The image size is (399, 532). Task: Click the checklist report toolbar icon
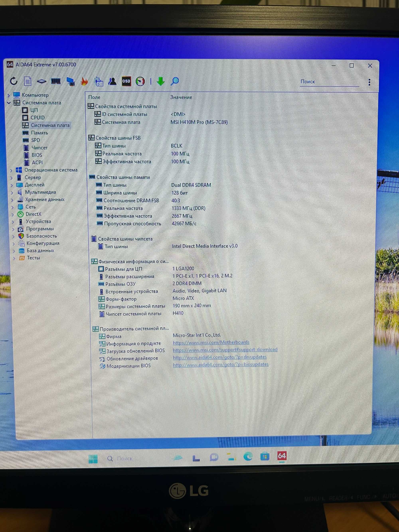coord(98,82)
